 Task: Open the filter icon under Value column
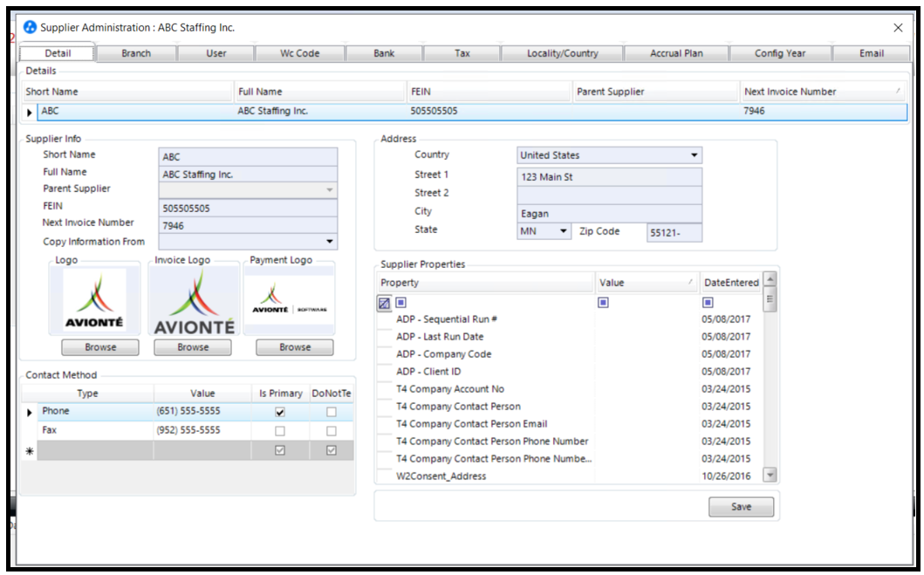click(603, 303)
